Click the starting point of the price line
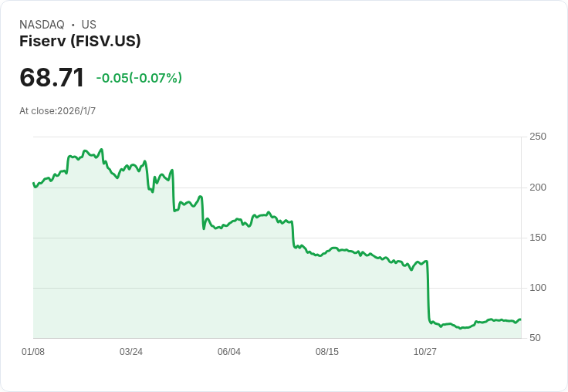 click(x=33, y=183)
